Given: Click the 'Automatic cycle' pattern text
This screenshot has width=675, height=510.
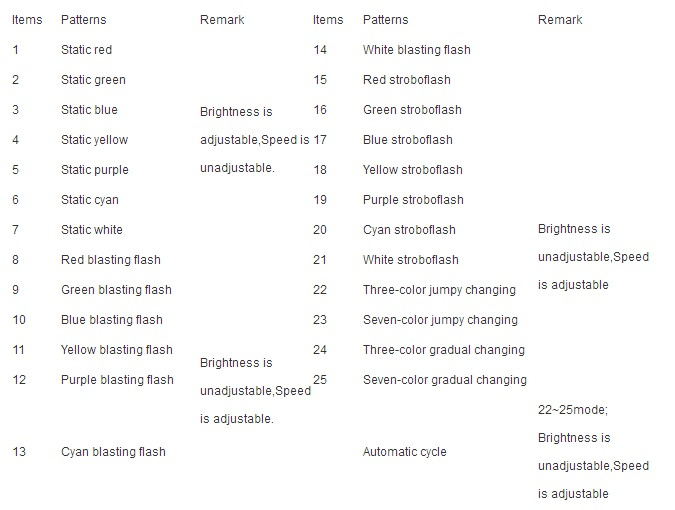Looking at the screenshot, I should [404, 452].
